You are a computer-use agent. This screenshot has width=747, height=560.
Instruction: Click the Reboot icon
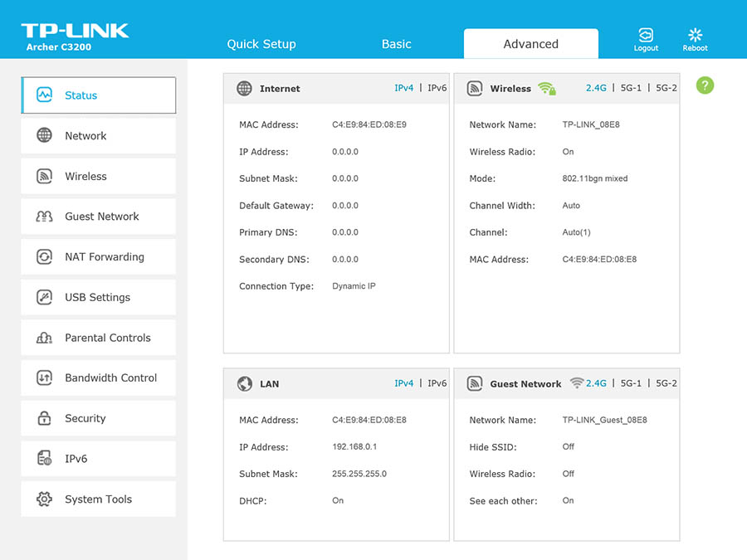pyautogui.click(x=695, y=33)
